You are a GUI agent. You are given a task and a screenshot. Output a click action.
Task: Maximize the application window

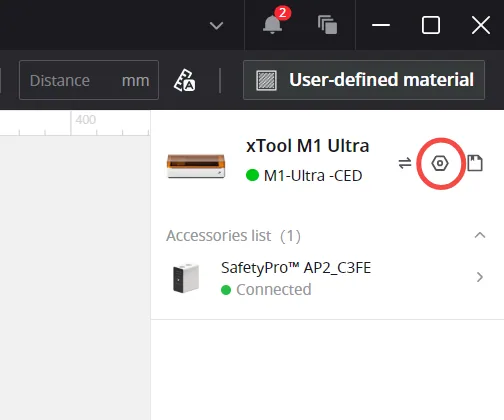click(431, 25)
